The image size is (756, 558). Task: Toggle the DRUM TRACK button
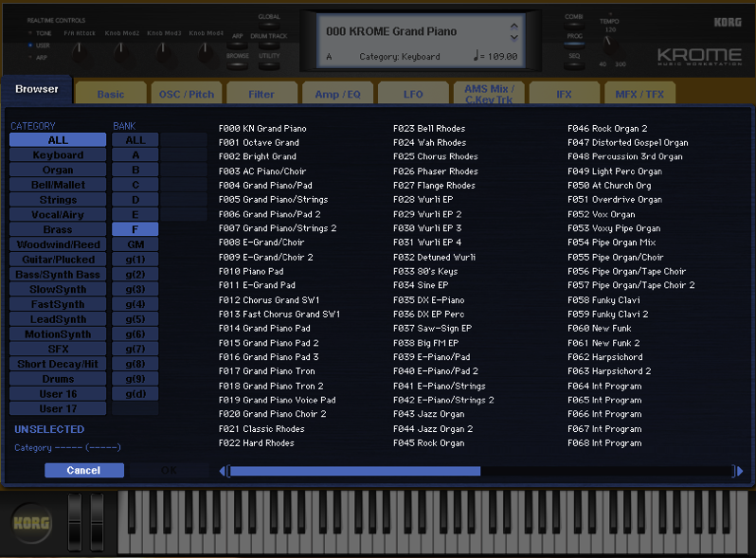coord(268,45)
